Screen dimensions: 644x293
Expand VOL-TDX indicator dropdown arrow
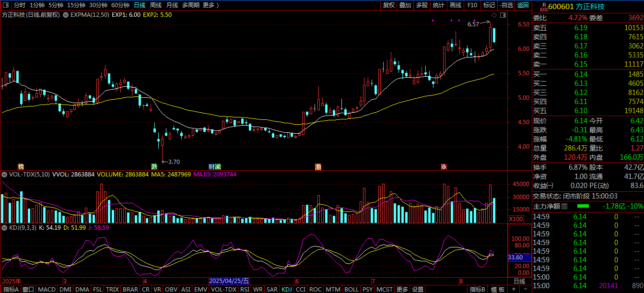(5, 175)
